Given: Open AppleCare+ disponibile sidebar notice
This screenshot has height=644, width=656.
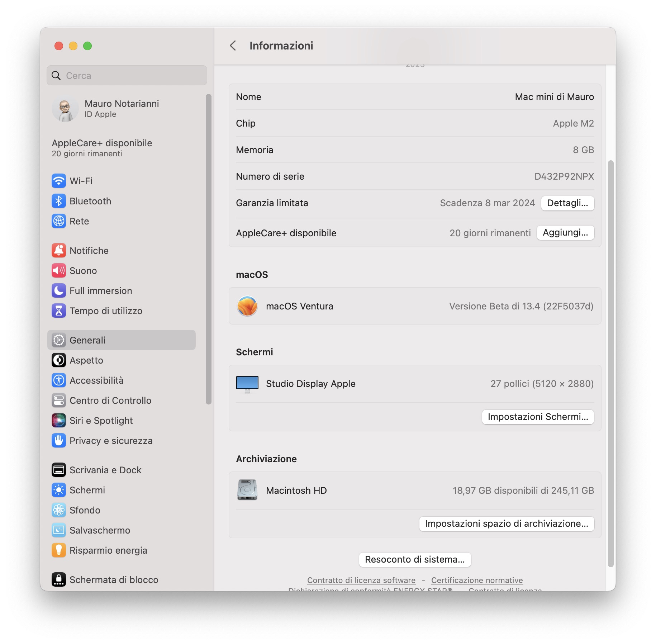Looking at the screenshot, I should [102, 148].
